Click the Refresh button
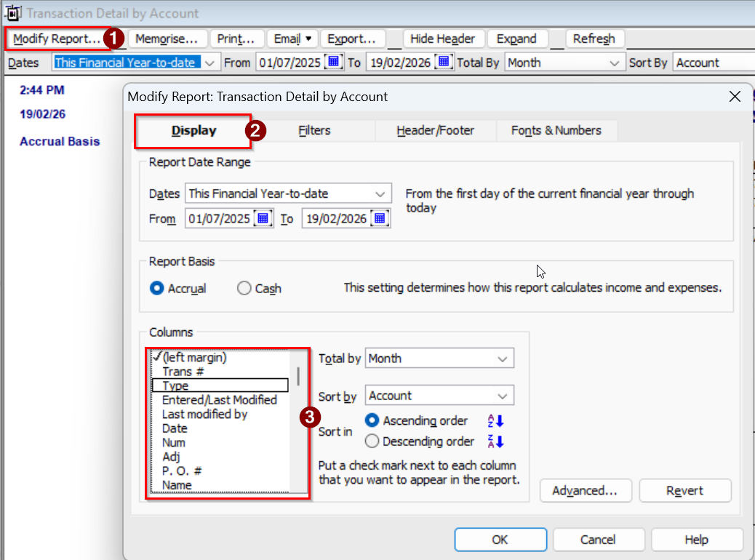Screen dimensions: 755x560 tap(594, 39)
